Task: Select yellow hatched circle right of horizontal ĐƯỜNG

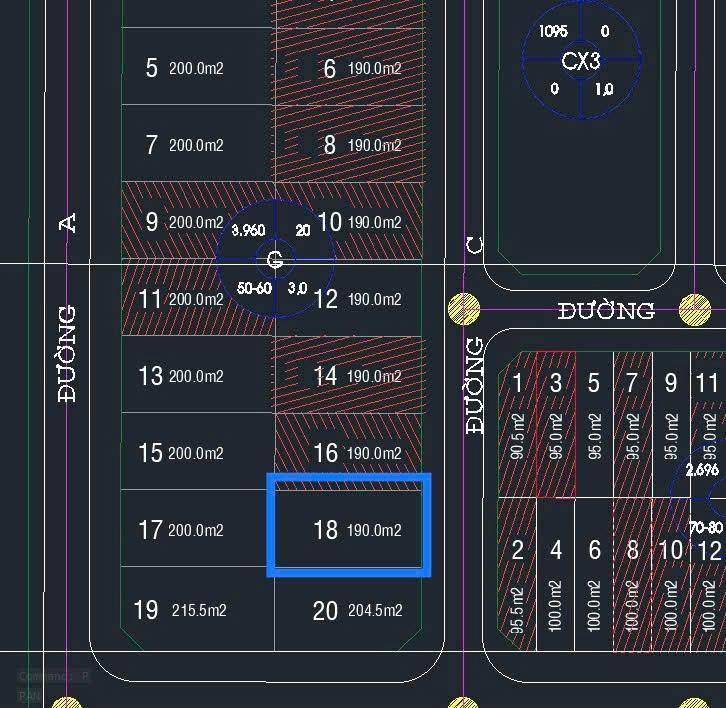Action: tap(695, 310)
